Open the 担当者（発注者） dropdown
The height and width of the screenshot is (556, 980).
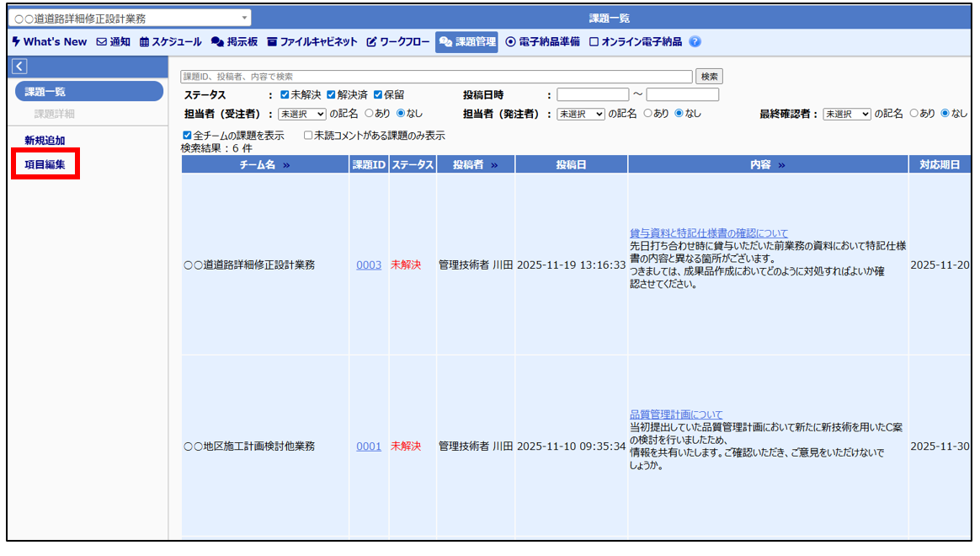[x=580, y=114]
